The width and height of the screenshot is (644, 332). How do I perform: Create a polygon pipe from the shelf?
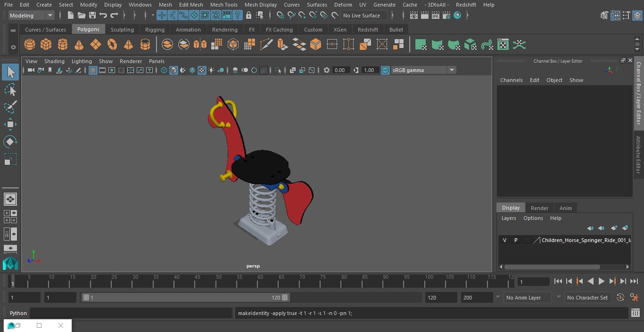point(145,45)
